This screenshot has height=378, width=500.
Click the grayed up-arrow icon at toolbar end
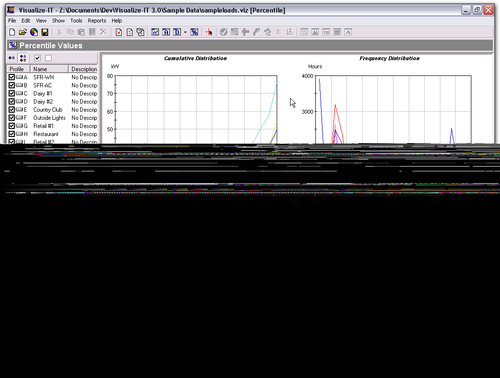tap(348, 32)
